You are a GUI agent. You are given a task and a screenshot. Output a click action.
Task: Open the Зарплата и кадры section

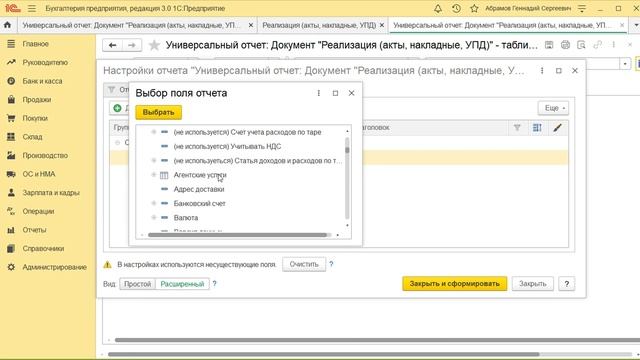(x=51, y=192)
